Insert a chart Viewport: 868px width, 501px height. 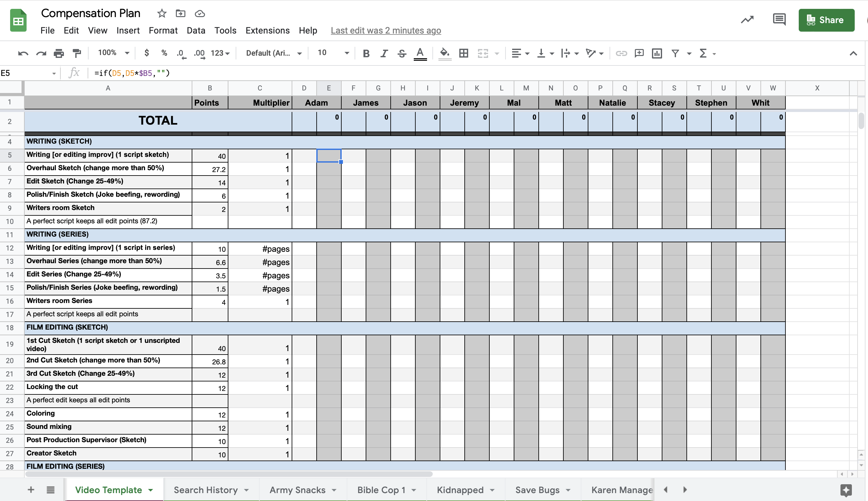(x=656, y=53)
